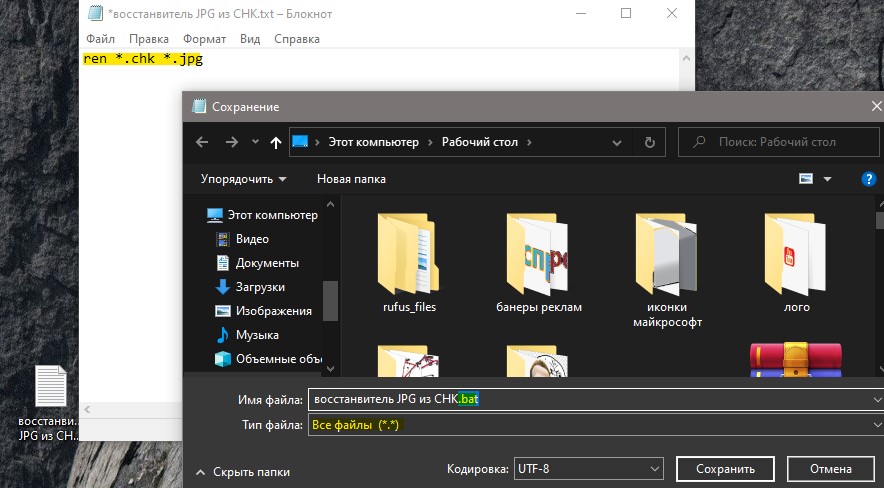Select the rufus_files folder

(409, 264)
